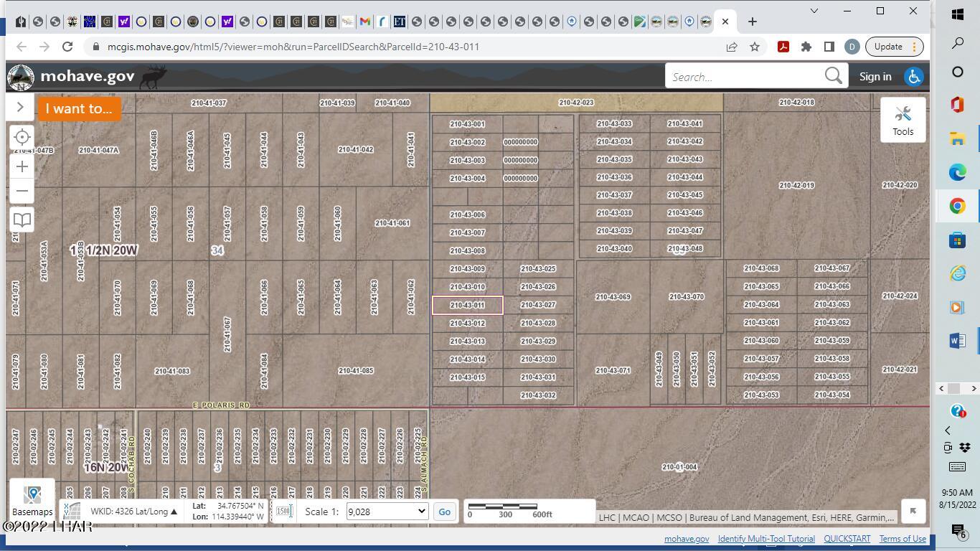This screenshot has width=980, height=551.
Task: Open Microsoft Edge from taskbar
Action: point(958,172)
